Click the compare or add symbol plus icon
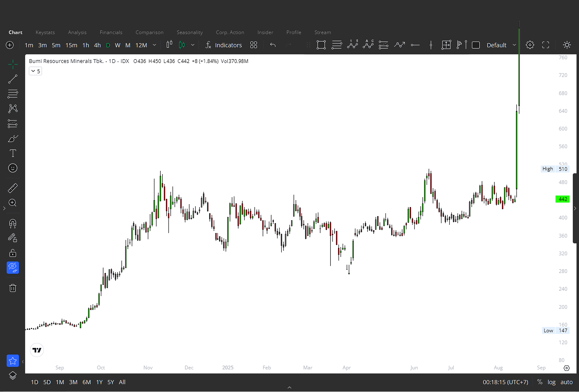 10,45
